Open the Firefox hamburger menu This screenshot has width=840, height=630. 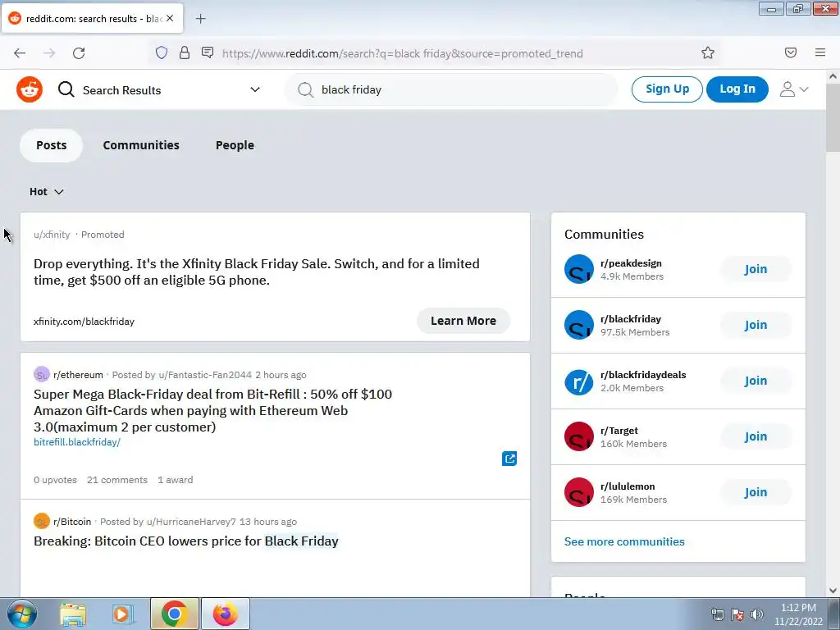click(820, 52)
